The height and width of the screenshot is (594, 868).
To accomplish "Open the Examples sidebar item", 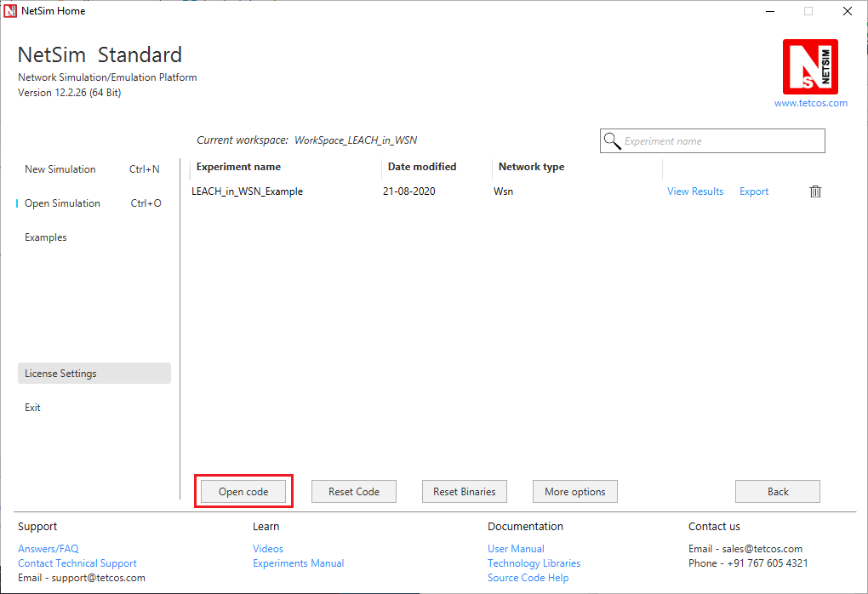I will [45, 237].
